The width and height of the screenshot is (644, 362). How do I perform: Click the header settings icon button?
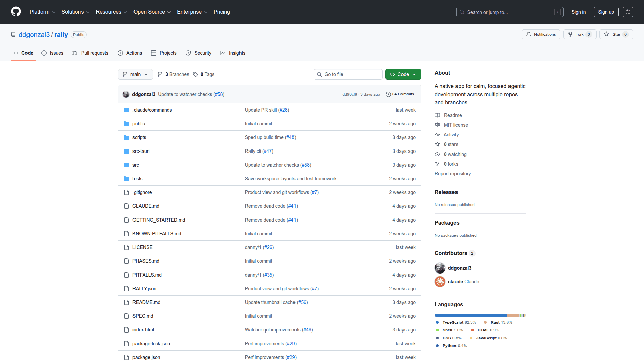628,12
